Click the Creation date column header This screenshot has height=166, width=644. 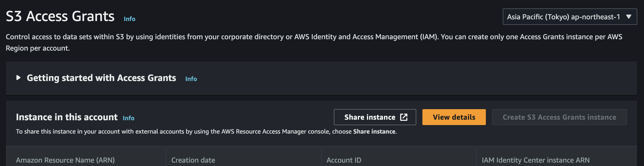193,160
